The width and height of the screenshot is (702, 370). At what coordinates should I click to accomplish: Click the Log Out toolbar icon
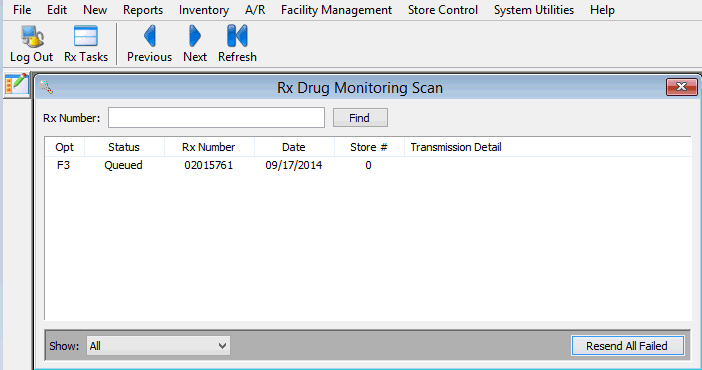(31, 44)
